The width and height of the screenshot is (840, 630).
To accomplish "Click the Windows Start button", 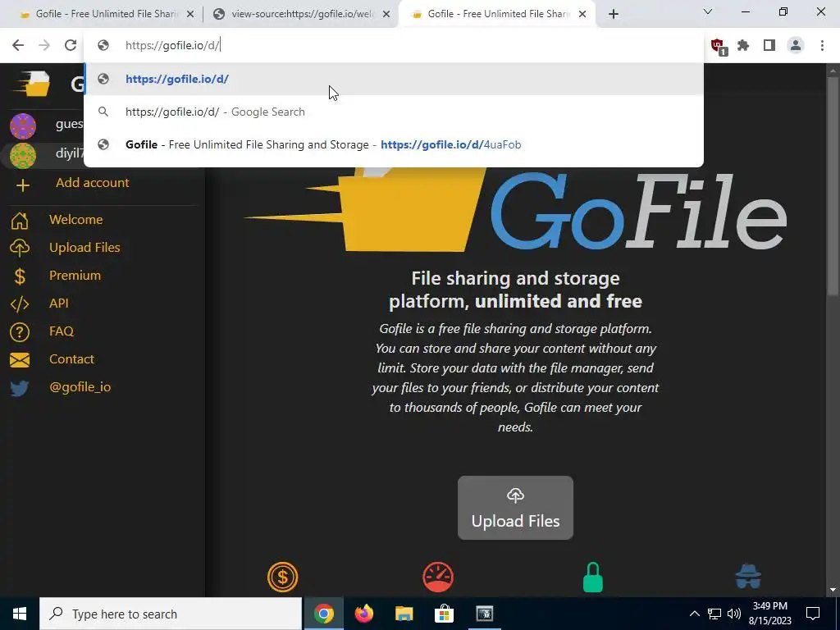I will (x=20, y=614).
